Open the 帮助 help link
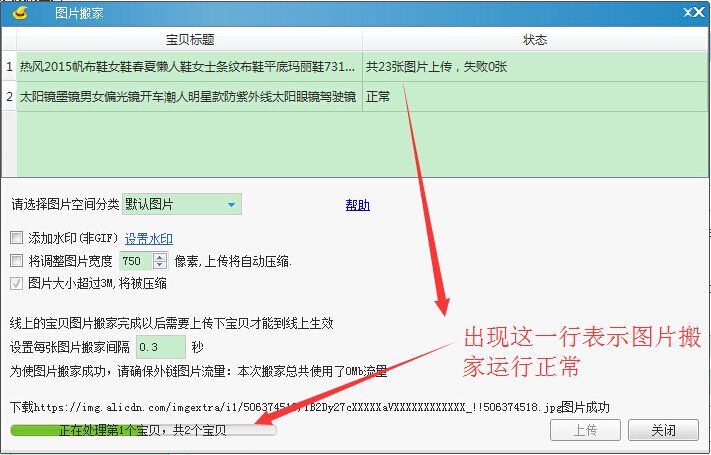This screenshot has height=455, width=711. click(357, 205)
